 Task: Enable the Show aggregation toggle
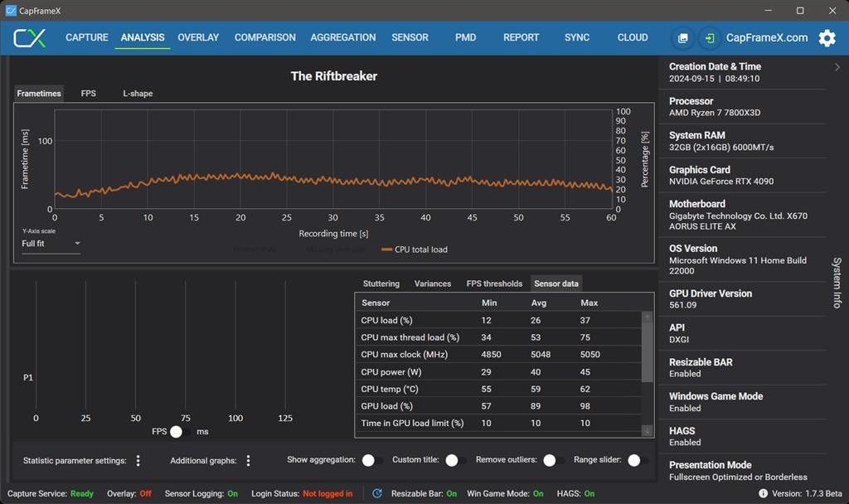tap(371, 460)
